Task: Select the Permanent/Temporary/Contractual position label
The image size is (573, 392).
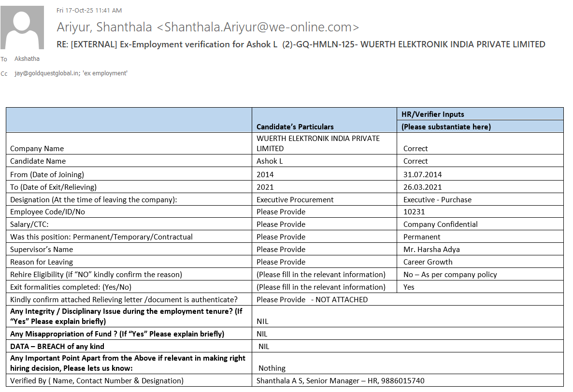Action: [x=101, y=237]
